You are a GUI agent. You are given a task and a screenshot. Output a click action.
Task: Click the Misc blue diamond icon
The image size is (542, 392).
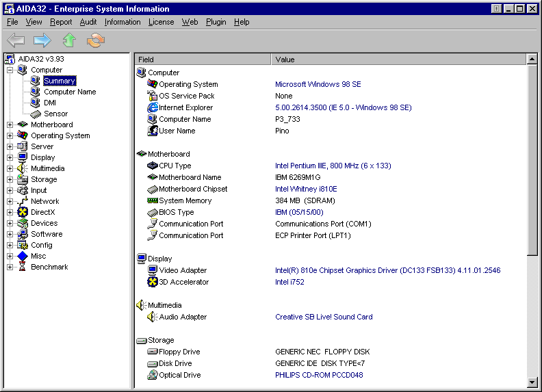point(23,256)
